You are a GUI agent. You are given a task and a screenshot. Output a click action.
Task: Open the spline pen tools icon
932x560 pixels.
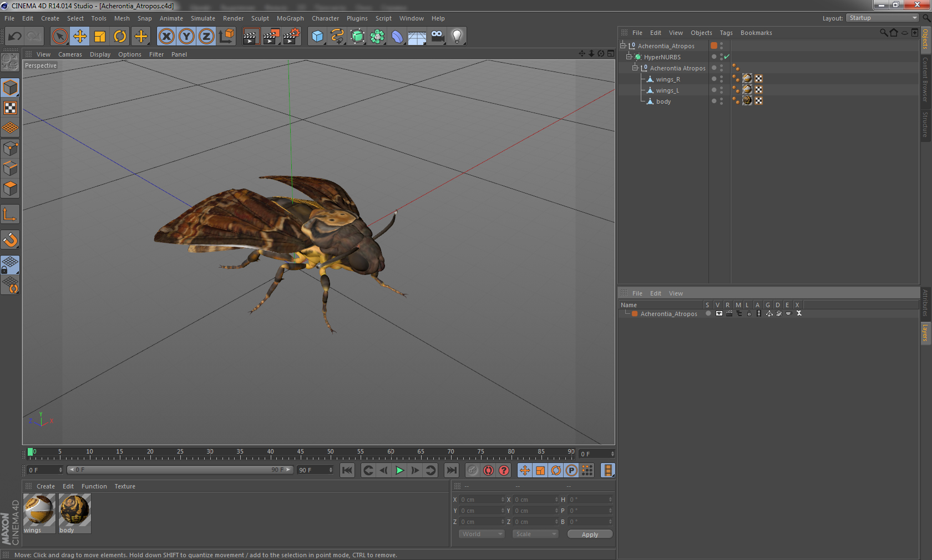337,37
